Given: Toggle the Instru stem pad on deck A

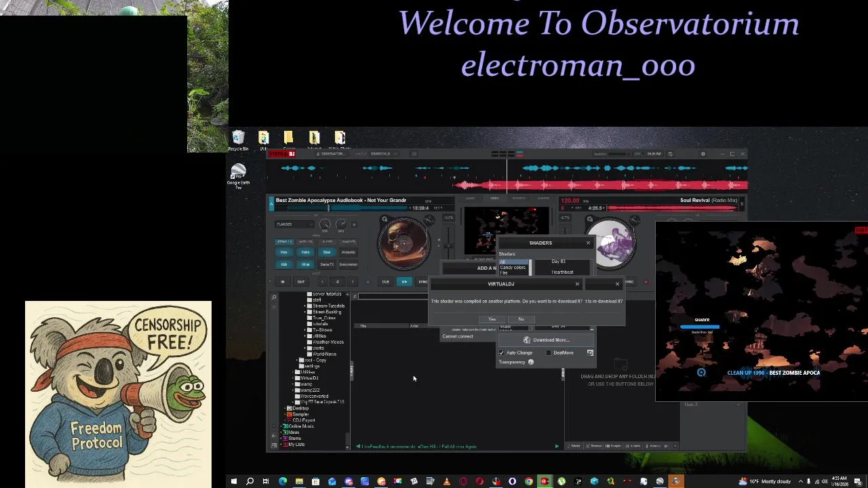Looking at the screenshot, I should [305, 252].
